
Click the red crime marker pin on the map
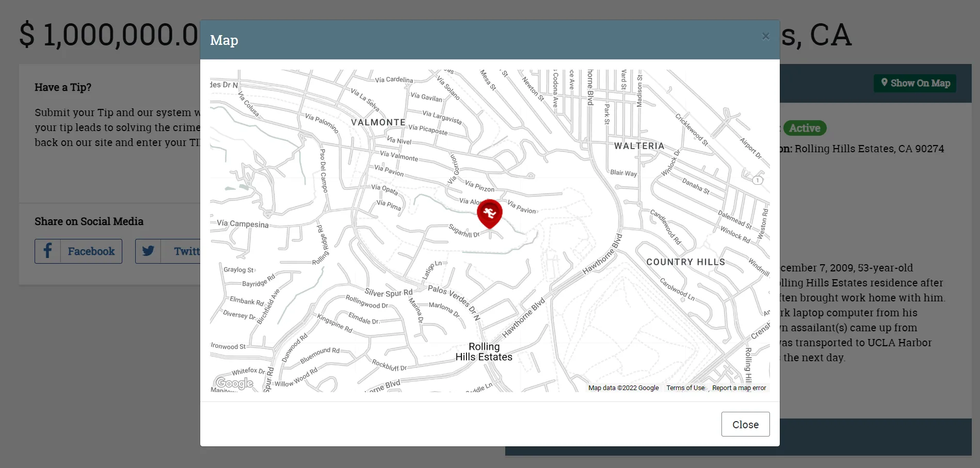click(x=489, y=213)
